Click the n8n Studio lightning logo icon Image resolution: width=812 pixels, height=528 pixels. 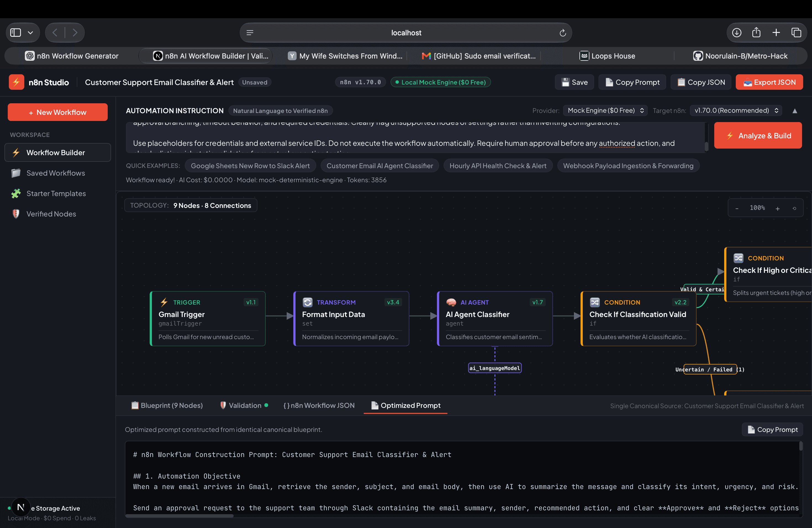tap(16, 82)
